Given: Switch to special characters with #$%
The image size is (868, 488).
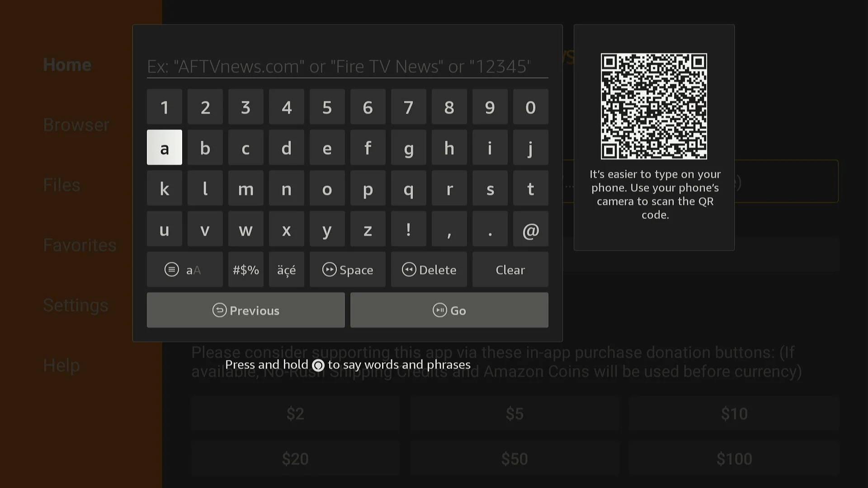Looking at the screenshot, I should tap(245, 270).
